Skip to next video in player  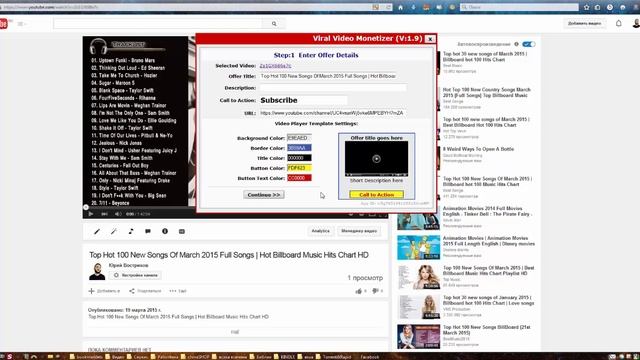pyautogui.click(x=104, y=214)
